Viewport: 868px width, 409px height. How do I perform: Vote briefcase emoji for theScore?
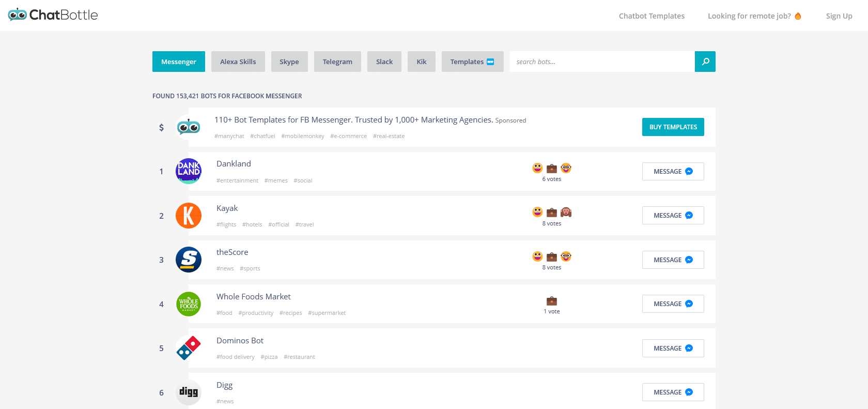[552, 257]
